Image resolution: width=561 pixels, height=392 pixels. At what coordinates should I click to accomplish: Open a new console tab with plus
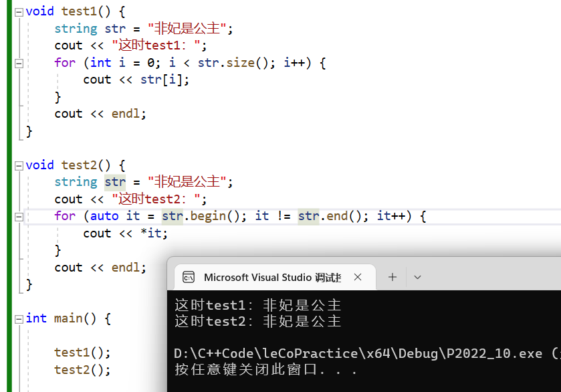coord(392,277)
